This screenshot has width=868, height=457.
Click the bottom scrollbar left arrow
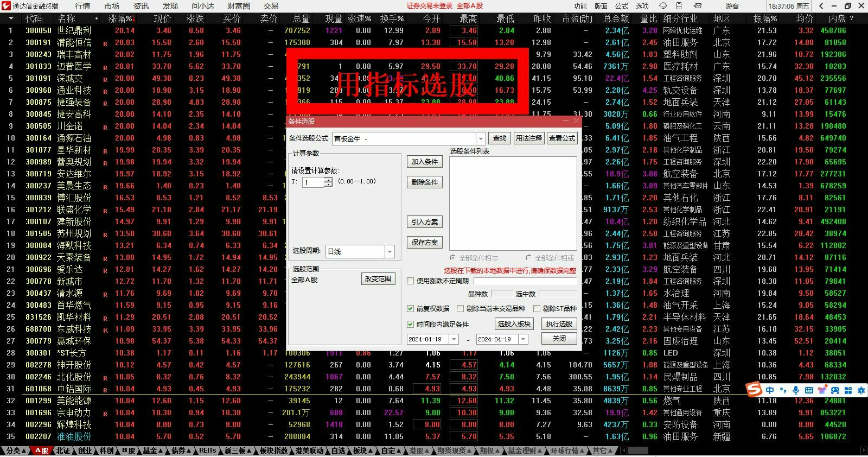[x=623, y=450]
